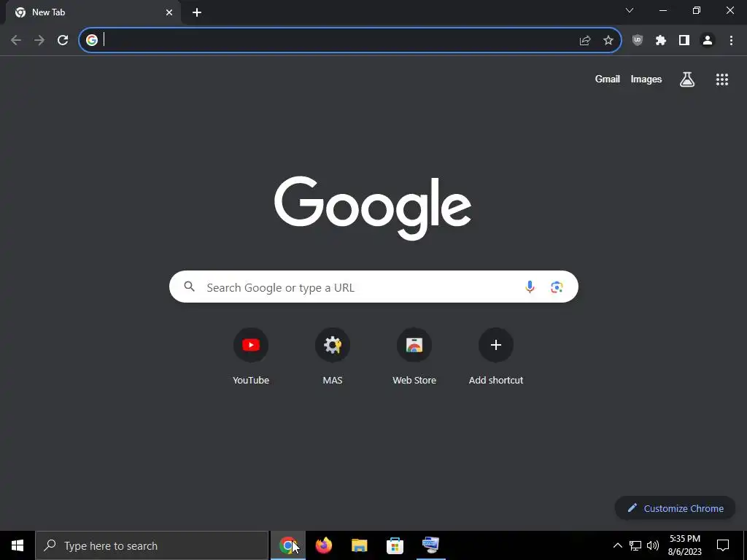Viewport: 747px width, 560px height.
Task: Close the New Tab tab
Action: (x=169, y=13)
